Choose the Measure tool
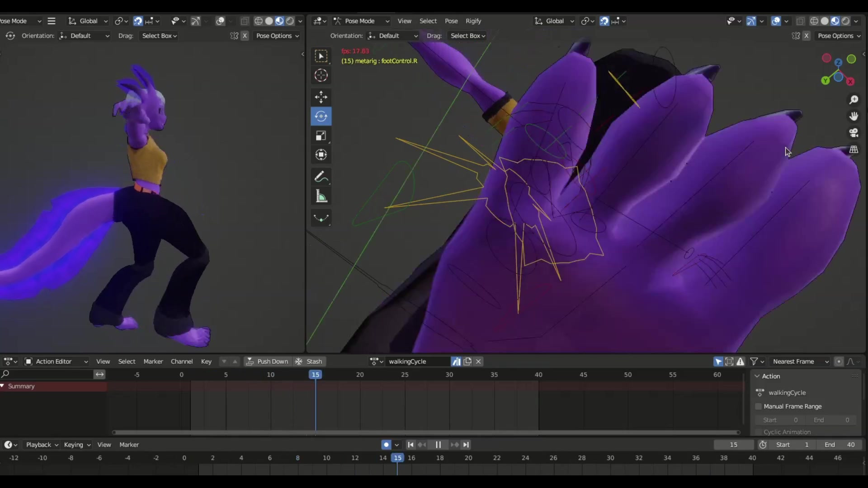The height and width of the screenshot is (488, 868). tap(321, 196)
